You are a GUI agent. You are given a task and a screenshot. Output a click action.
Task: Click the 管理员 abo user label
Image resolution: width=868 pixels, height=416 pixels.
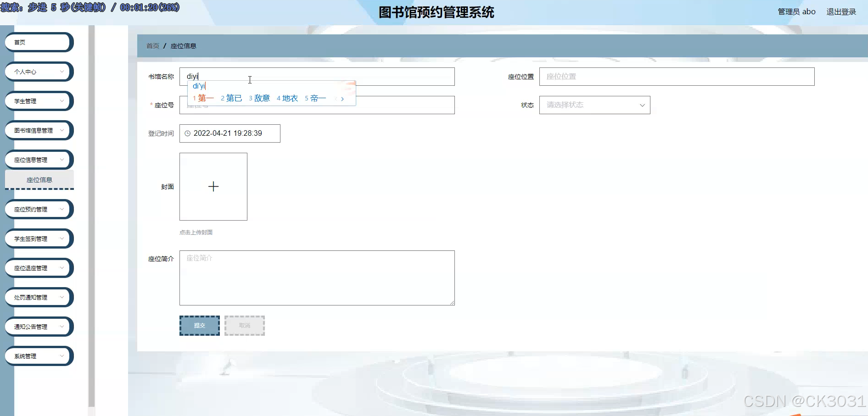click(x=796, y=12)
